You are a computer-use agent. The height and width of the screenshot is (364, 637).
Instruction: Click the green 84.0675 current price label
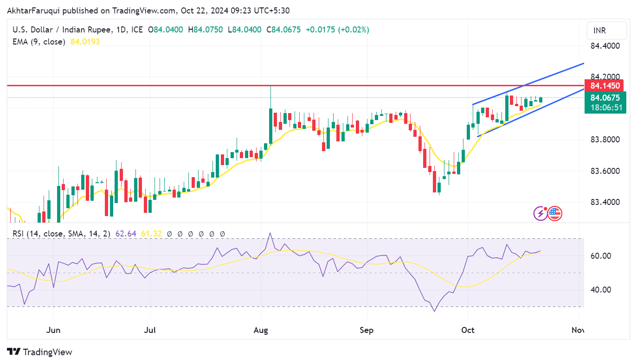[x=605, y=98]
